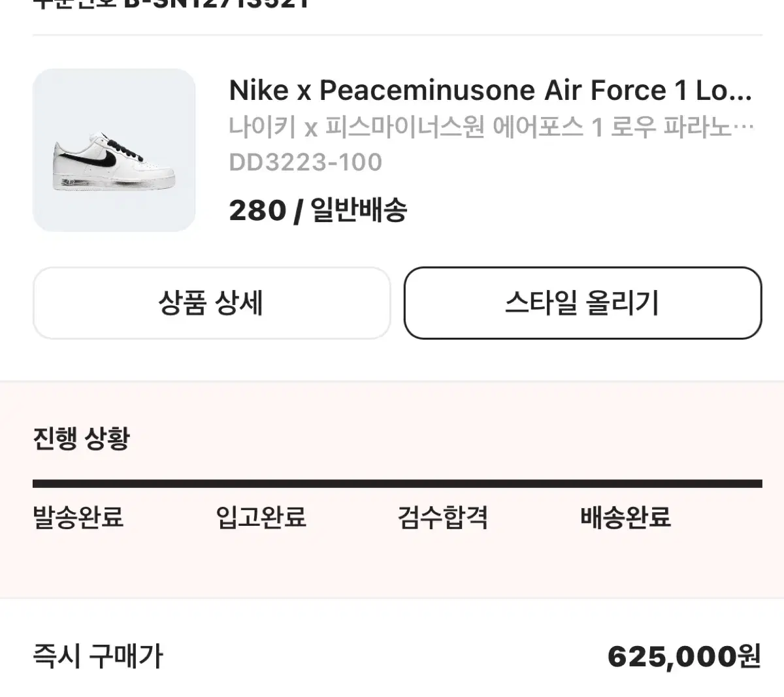The image size is (784, 697).
Task: Select the 입고완료 progress step
Action: 261,517
